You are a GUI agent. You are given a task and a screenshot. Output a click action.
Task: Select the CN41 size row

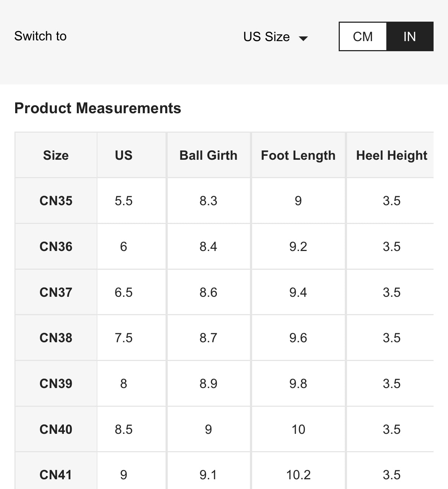click(x=224, y=471)
